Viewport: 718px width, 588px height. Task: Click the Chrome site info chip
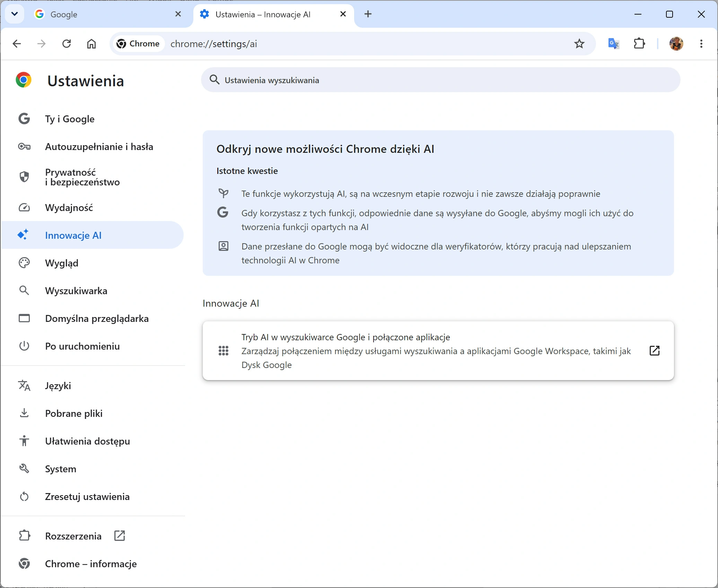pyautogui.click(x=138, y=44)
